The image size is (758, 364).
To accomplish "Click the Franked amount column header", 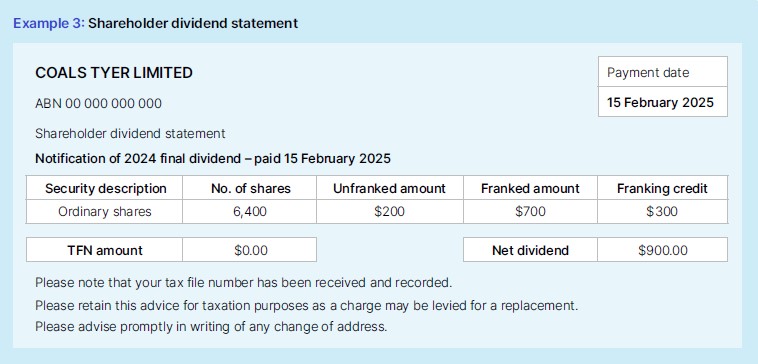I will [530, 188].
